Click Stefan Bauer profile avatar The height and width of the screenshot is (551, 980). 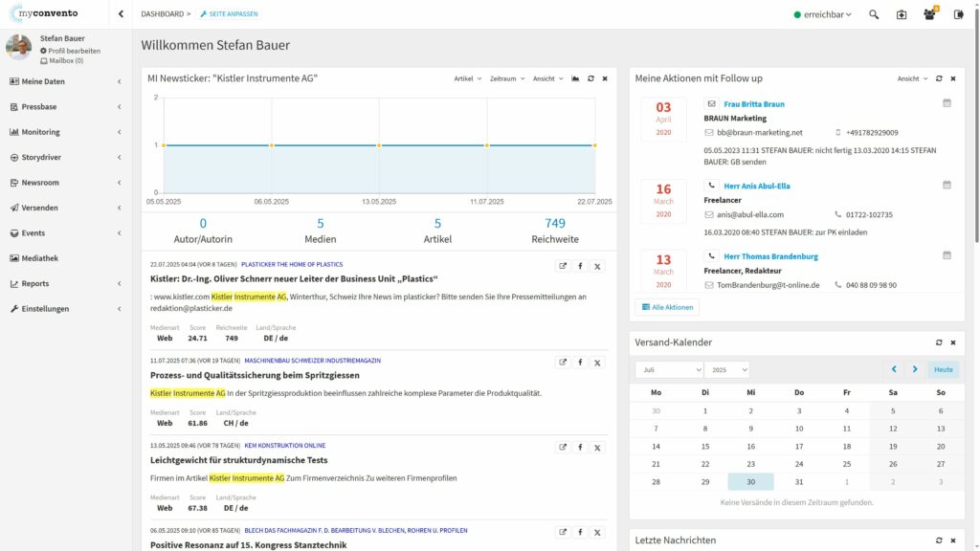(x=19, y=48)
